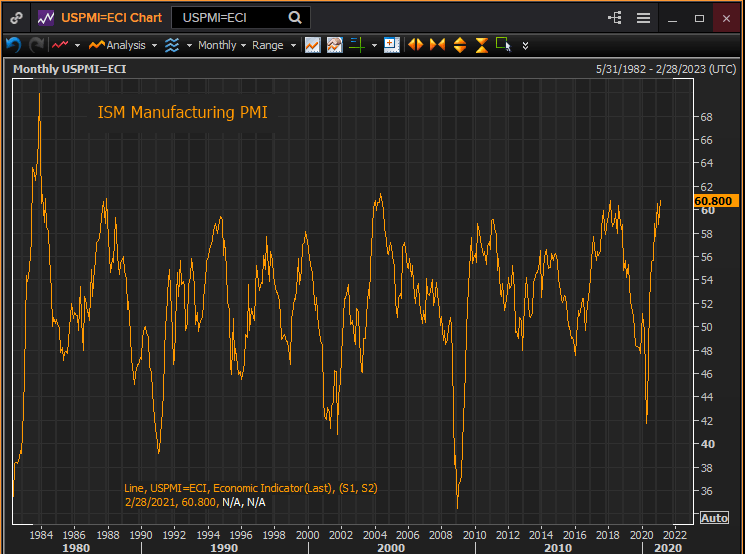The width and height of the screenshot is (745, 554).
Task: Click the horizontal expand arrows icon
Action: 414,45
